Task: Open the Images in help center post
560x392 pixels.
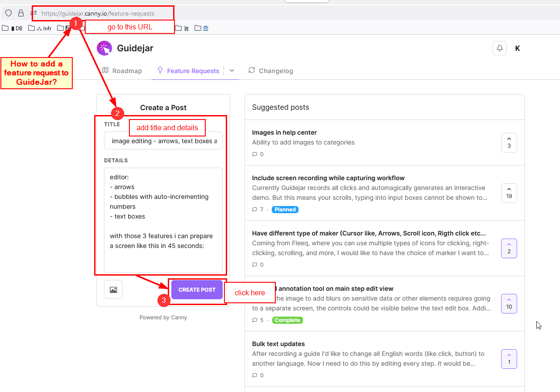Action: pyautogui.click(x=284, y=132)
